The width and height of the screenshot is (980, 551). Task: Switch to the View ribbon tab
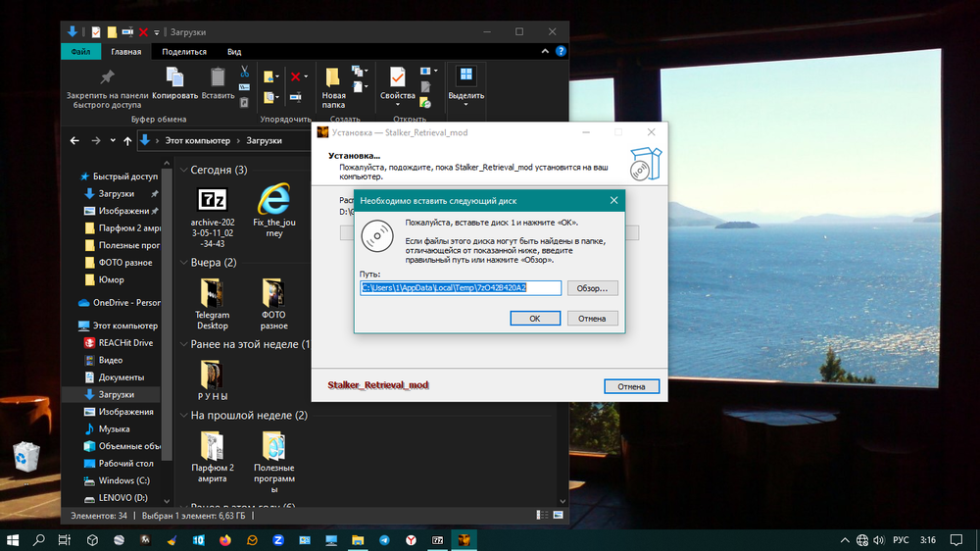pyautogui.click(x=234, y=52)
